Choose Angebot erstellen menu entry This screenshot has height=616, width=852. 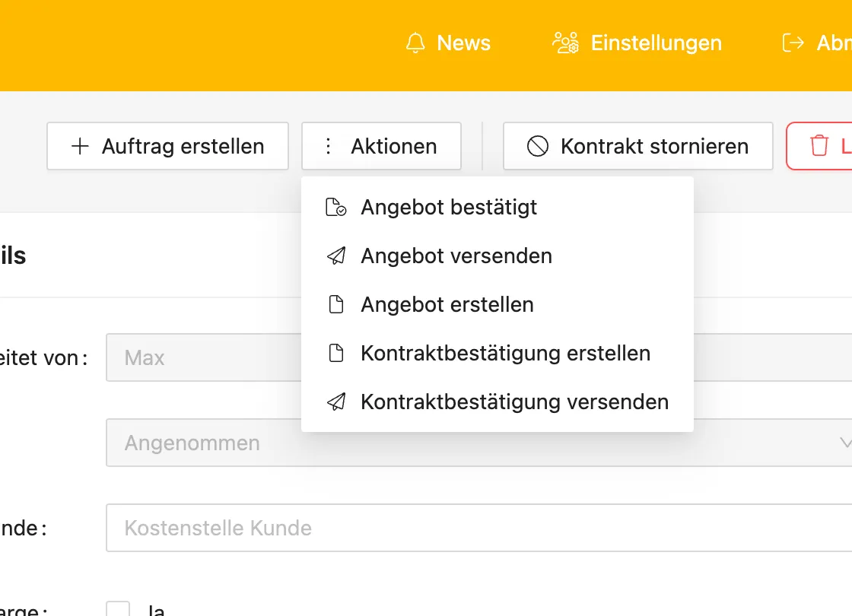point(498,305)
